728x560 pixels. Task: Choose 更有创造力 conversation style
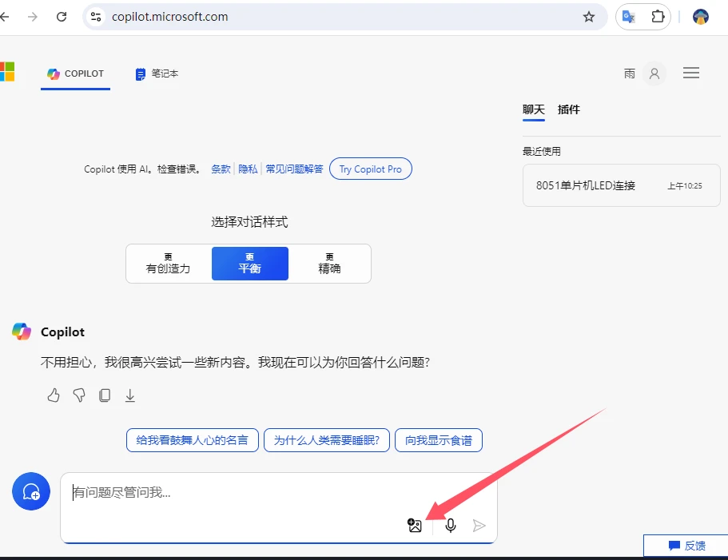(x=168, y=264)
